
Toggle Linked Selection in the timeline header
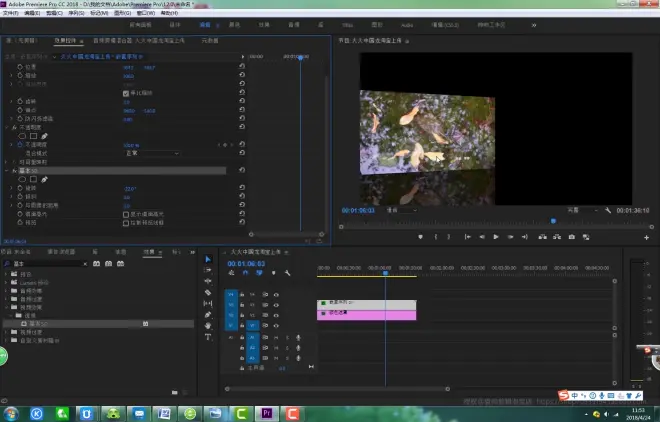[259, 273]
